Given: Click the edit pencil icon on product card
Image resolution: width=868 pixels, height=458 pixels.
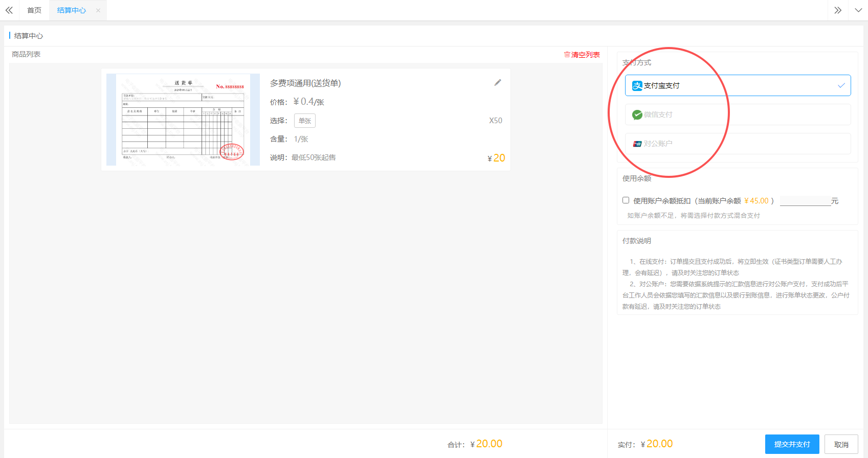Looking at the screenshot, I should tap(498, 83).
